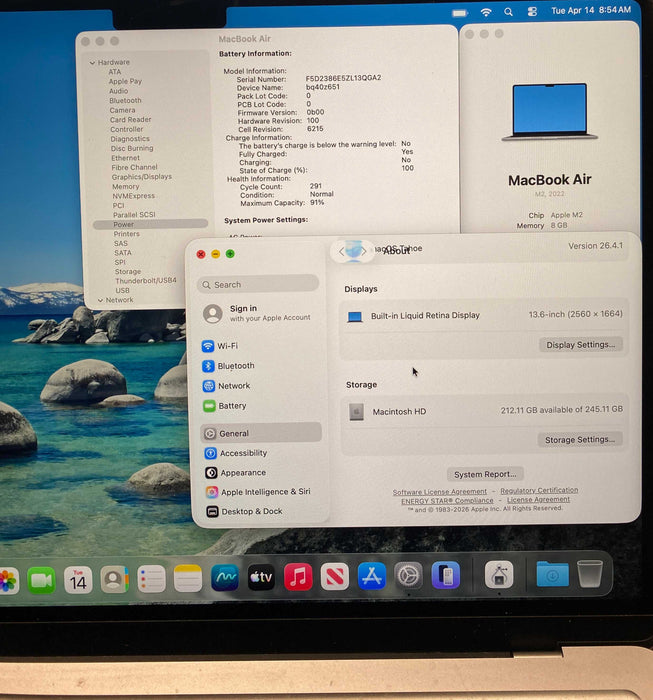Viewport: 653px width, 700px height.
Task: Click the Macintosh HD drive icon
Action: (356, 412)
